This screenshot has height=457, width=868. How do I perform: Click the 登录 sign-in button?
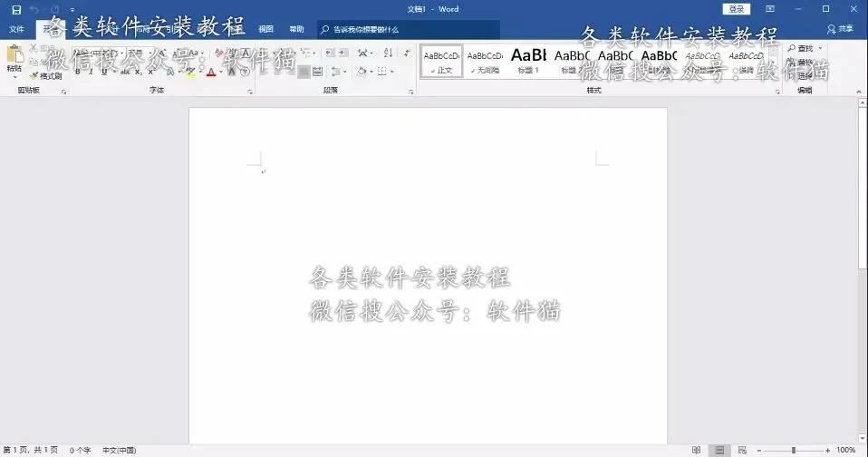pyautogui.click(x=737, y=9)
